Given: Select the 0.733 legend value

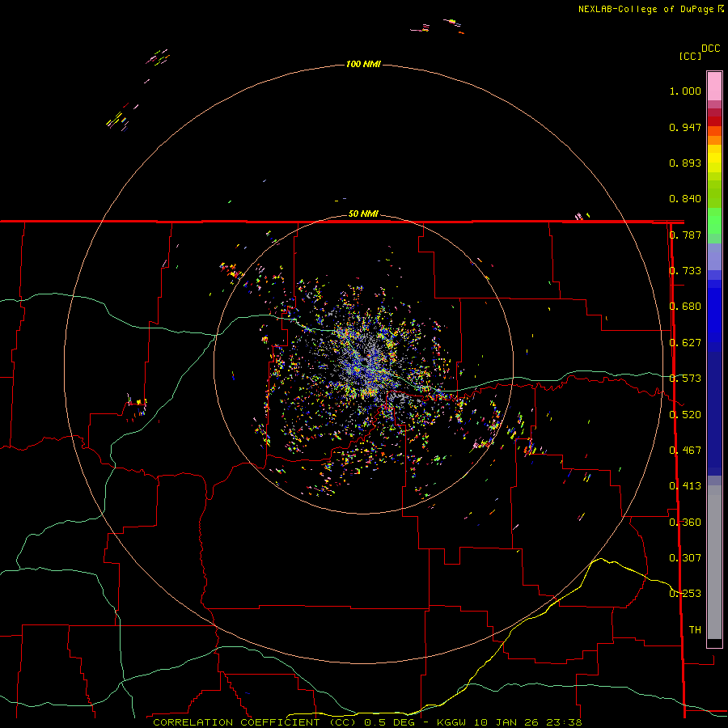Looking at the screenshot, I should [685, 271].
